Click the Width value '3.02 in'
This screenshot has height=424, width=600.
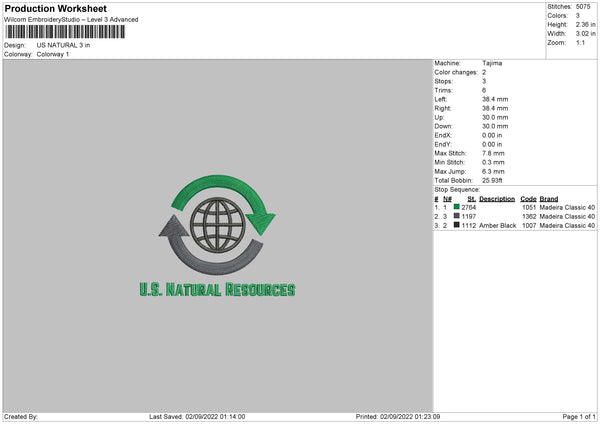(586, 34)
